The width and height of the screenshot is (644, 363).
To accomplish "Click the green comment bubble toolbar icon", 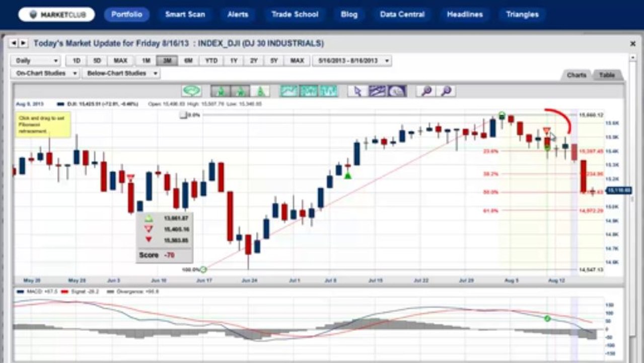I will pyautogui.click(x=191, y=91).
